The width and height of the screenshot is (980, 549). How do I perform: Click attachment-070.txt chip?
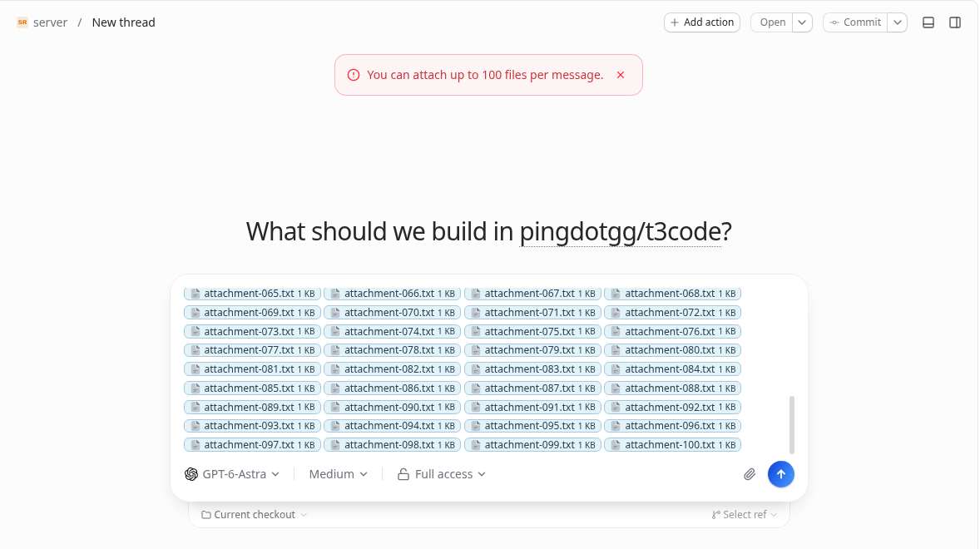point(393,312)
